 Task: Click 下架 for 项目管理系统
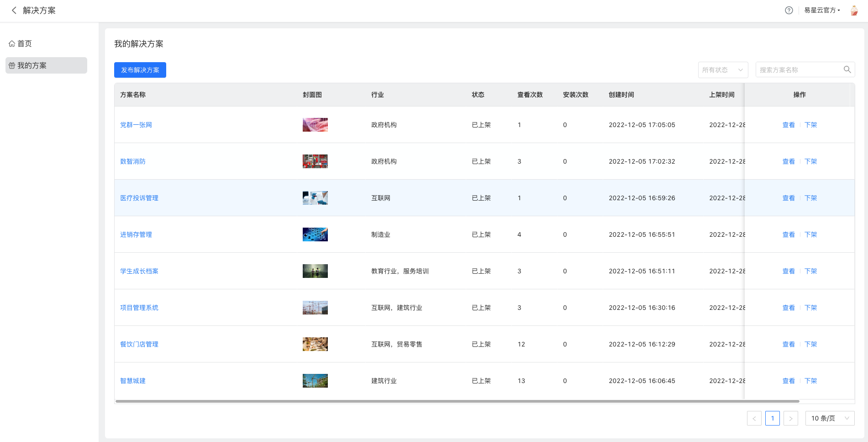[810, 308]
